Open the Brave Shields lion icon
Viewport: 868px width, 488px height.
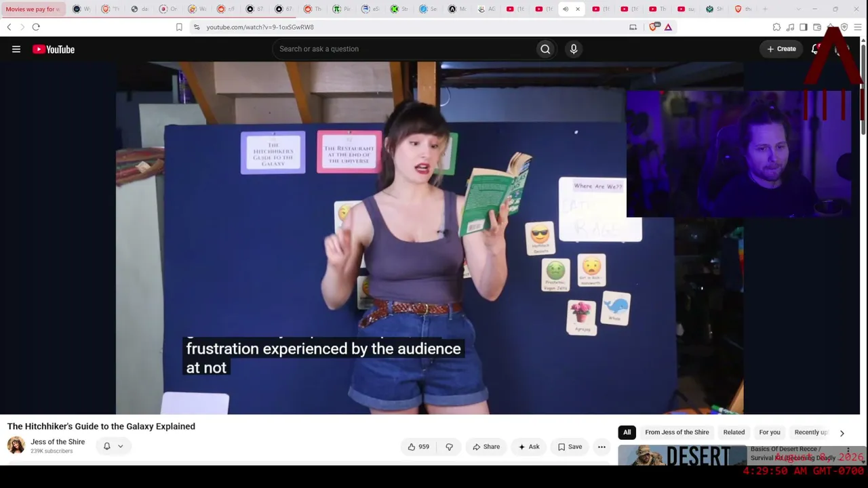654,27
